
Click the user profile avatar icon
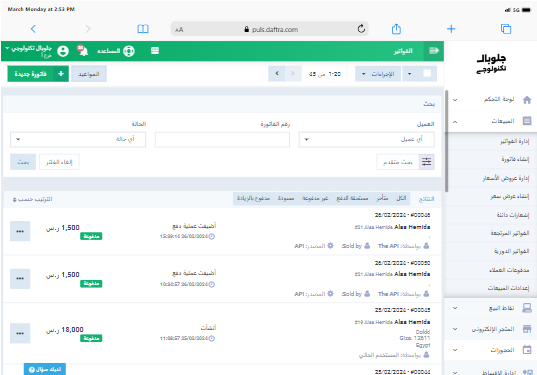[63, 51]
